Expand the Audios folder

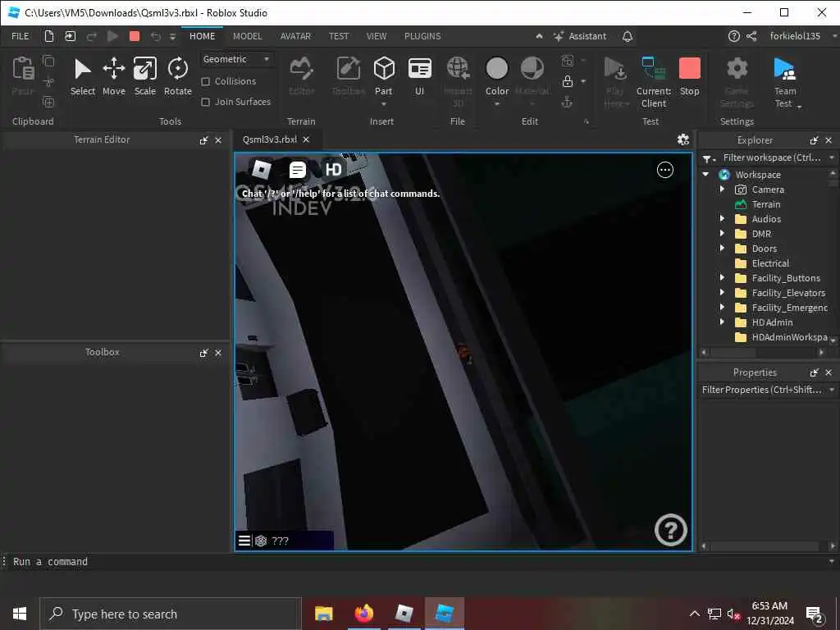[x=722, y=218]
